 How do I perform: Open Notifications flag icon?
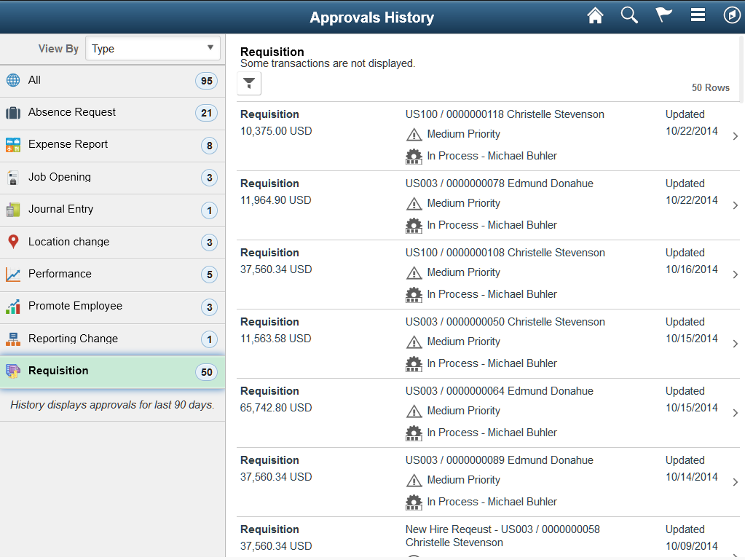[x=663, y=15]
